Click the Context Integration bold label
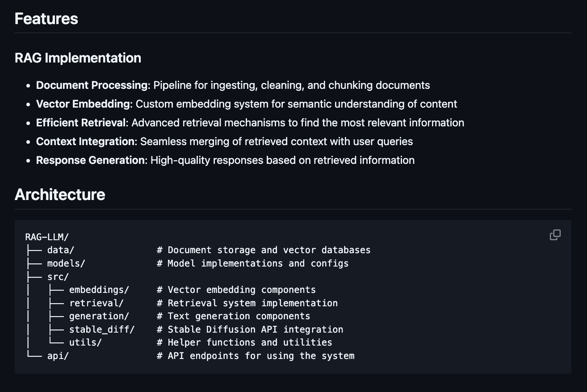The image size is (587, 392). tap(85, 142)
